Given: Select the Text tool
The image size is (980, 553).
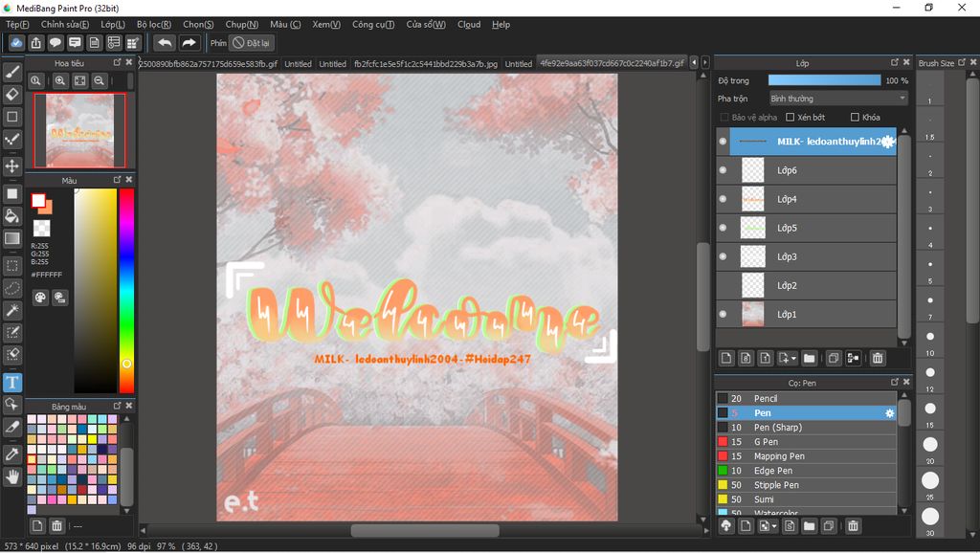Looking at the screenshot, I should 11,382.
